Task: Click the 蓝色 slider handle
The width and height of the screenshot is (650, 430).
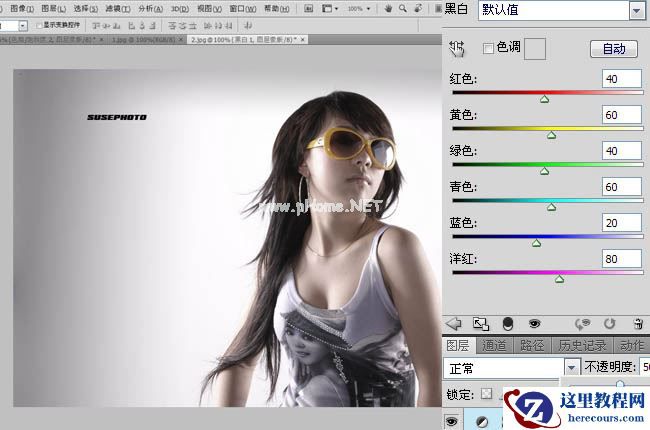Action: [536, 243]
